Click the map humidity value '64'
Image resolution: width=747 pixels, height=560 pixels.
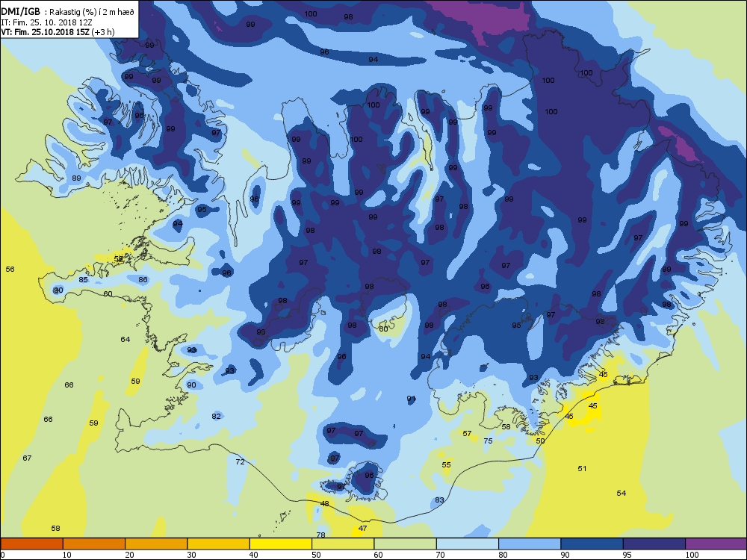125,339
